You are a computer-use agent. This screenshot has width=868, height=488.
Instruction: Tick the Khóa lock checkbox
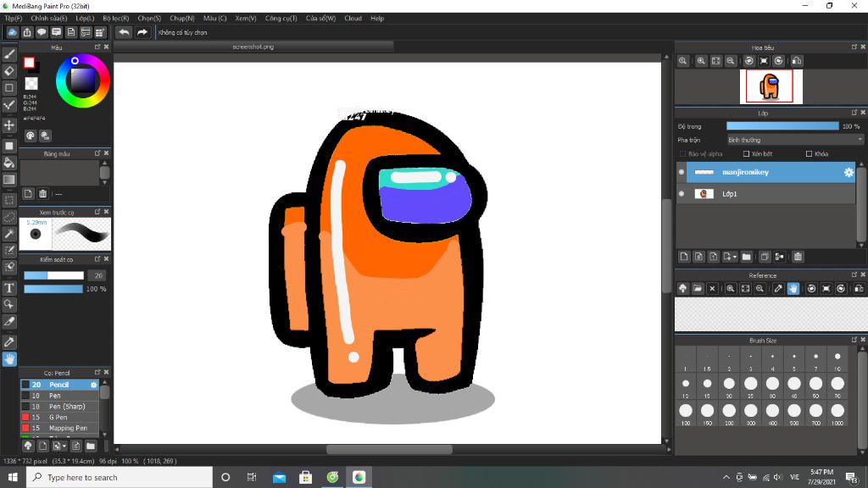pos(809,154)
